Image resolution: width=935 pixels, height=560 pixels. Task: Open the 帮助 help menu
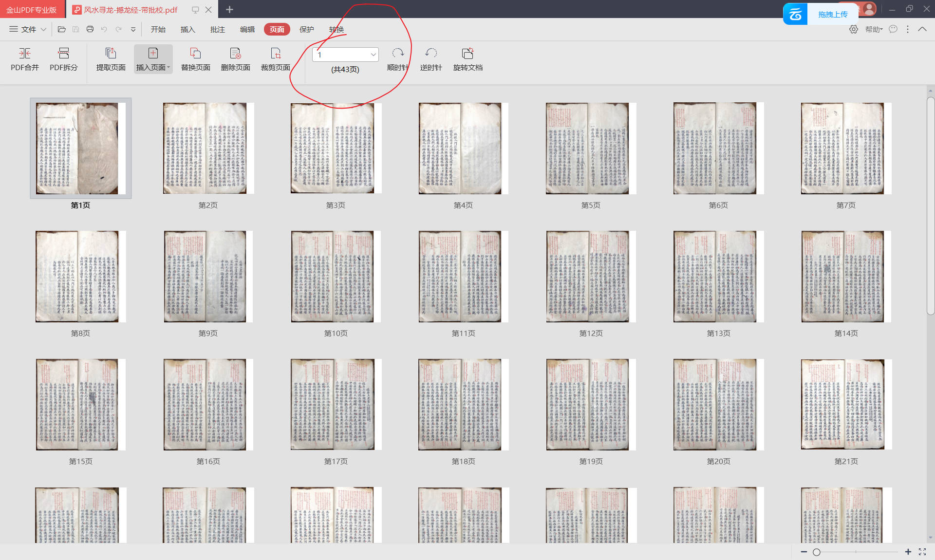[873, 29]
